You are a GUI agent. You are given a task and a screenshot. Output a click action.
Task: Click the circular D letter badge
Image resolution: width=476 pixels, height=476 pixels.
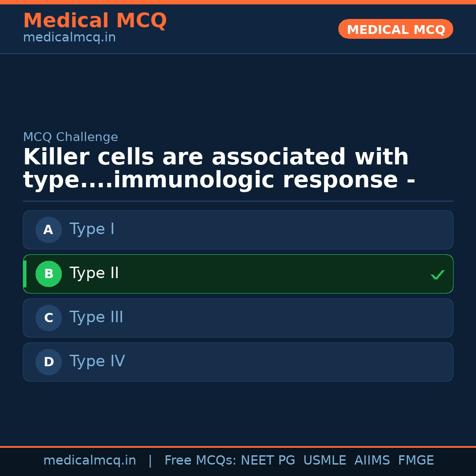pos(48,362)
